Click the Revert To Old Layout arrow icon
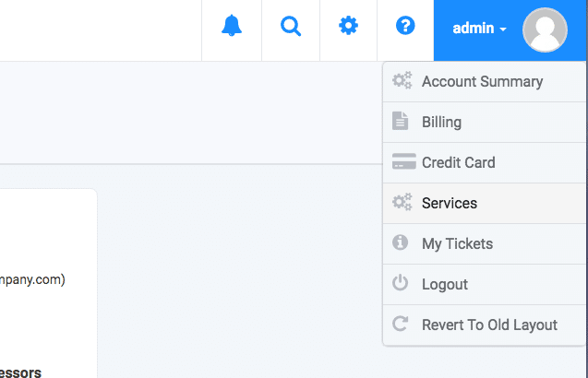The image size is (588, 378). coord(401,325)
